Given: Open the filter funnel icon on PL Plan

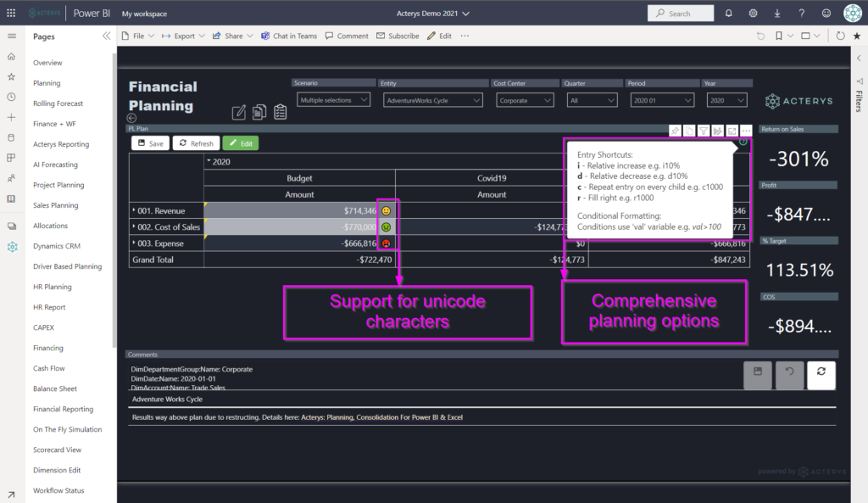Looking at the screenshot, I should (704, 131).
